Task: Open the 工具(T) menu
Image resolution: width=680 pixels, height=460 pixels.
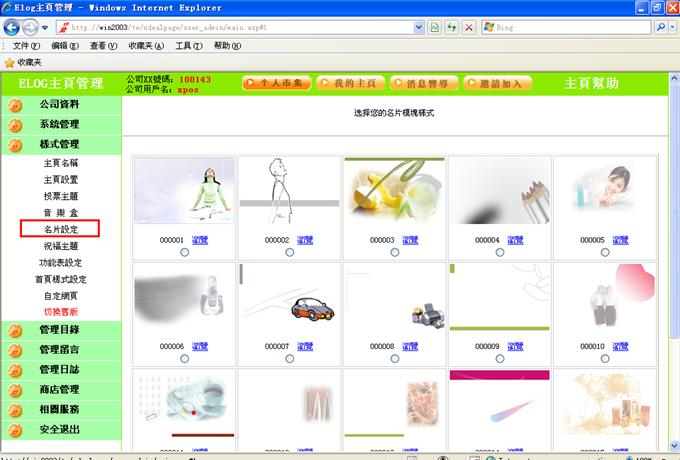Action: tap(189, 46)
